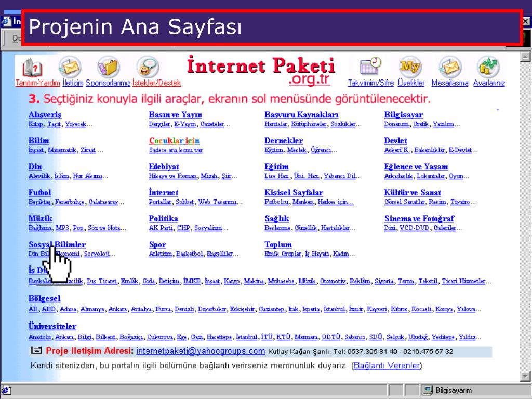
Task: Click the Basketbol sublink under Spor
Action: point(189,254)
